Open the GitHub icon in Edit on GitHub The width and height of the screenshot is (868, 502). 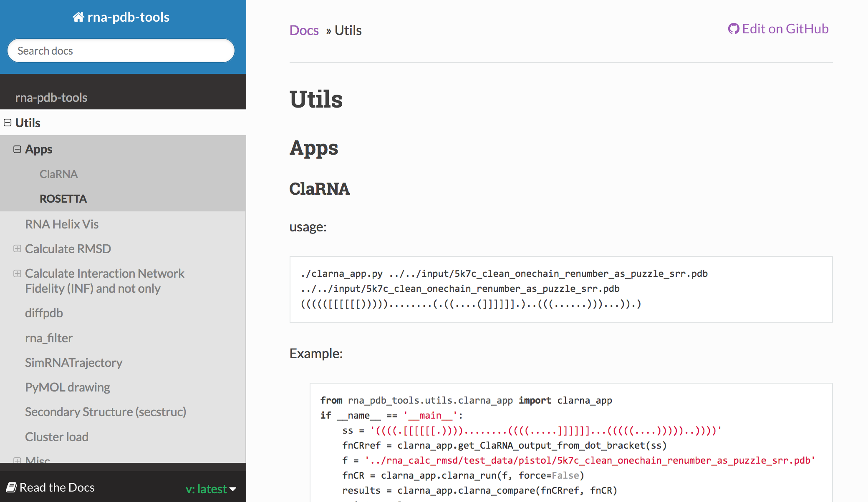[x=734, y=28]
